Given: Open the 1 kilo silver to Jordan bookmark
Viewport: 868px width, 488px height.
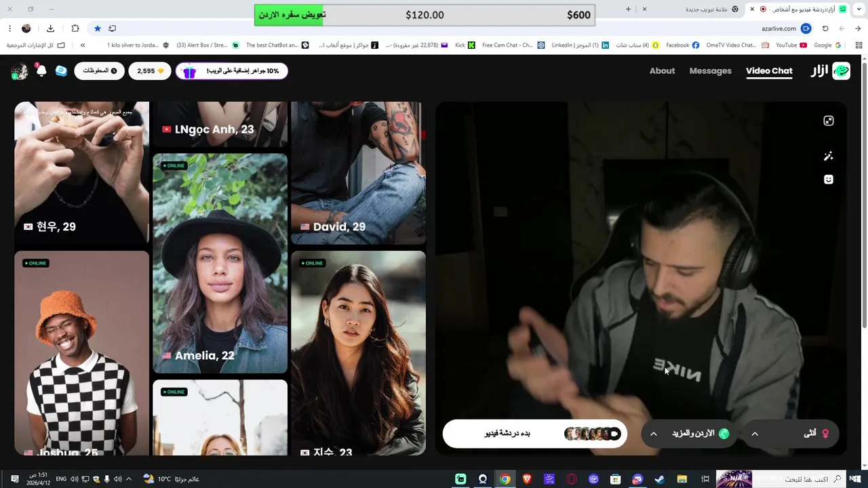Looking at the screenshot, I should 138,45.
